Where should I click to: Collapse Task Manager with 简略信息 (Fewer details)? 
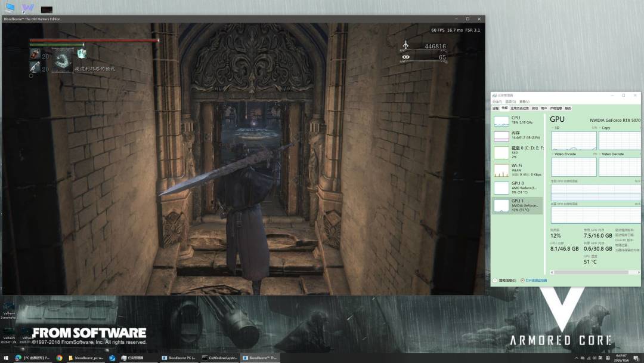coord(505,281)
